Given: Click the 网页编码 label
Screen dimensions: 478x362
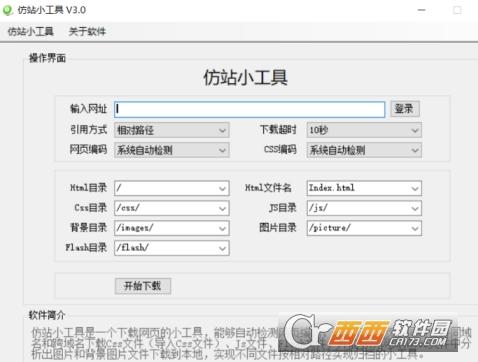Looking at the screenshot, I should point(88,149).
